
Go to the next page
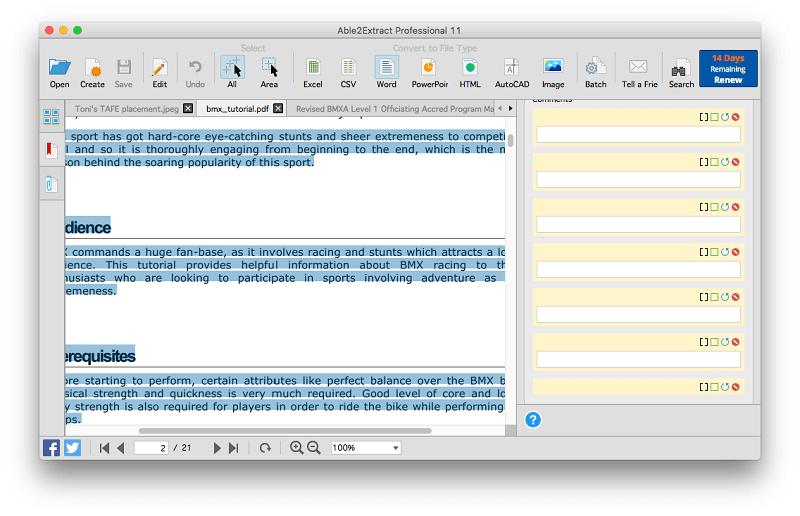pyautogui.click(x=217, y=448)
